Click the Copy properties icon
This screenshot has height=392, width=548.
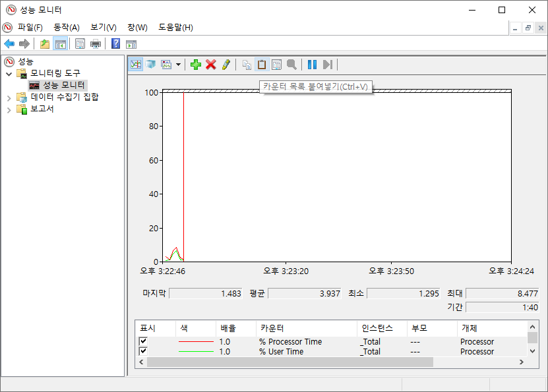click(247, 65)
